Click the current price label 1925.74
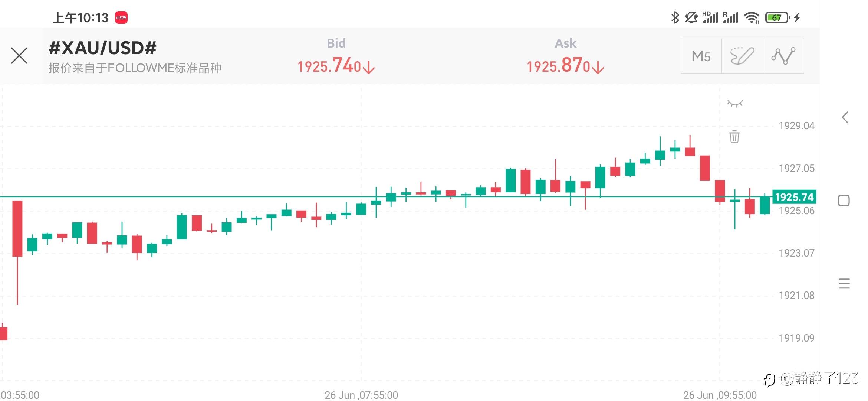The image size is (868, 401). (794, 197)
